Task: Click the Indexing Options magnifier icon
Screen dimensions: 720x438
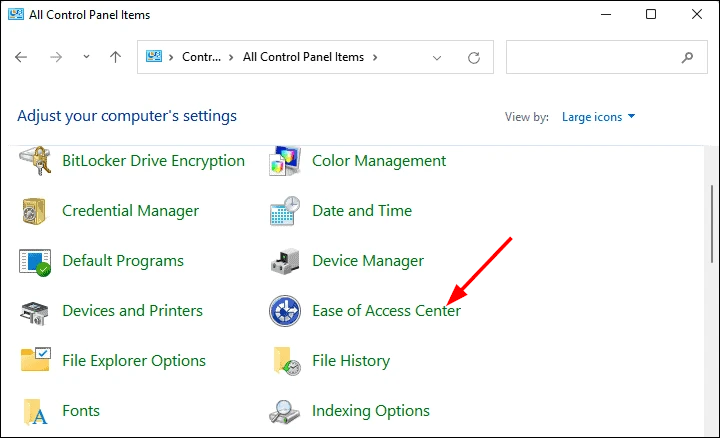Action: (x=285, y=411)
